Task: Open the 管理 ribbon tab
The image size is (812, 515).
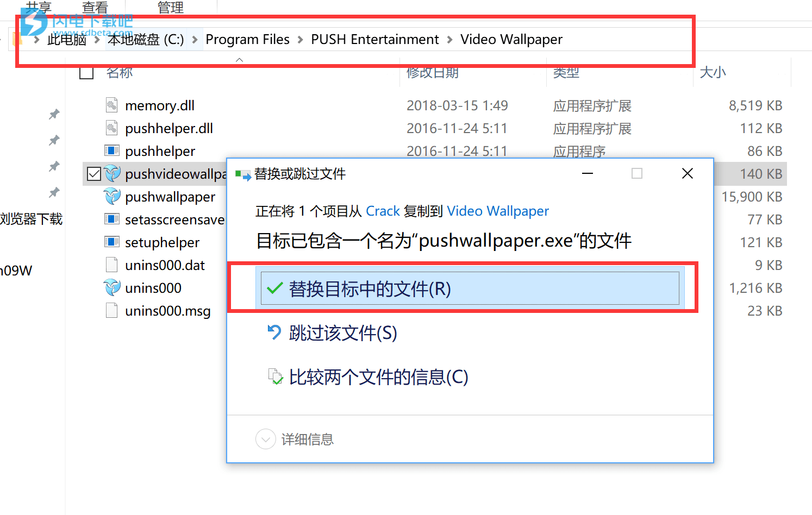Action: 171,7
